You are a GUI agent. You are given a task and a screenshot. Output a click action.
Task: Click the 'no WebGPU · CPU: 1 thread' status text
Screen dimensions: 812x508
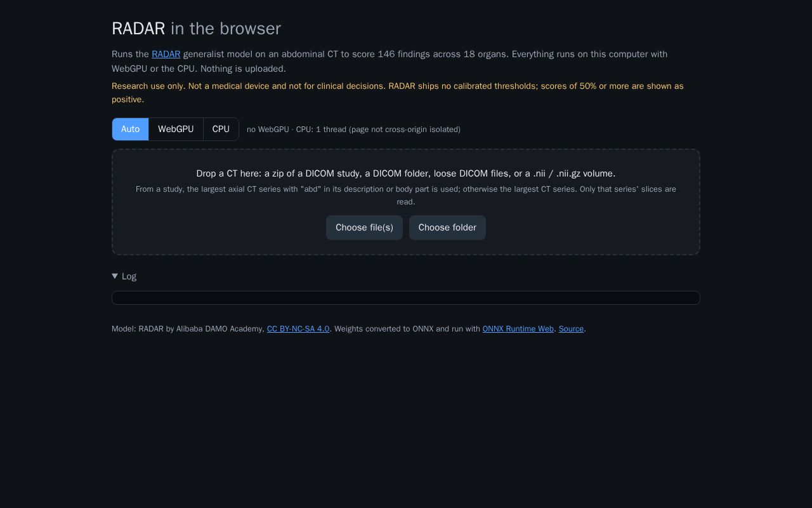tap(353, 130)
